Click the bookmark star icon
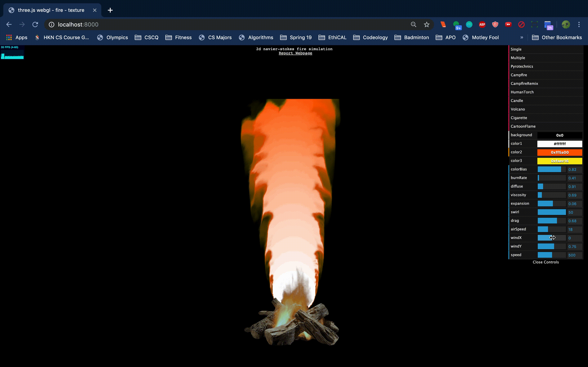Viewport: 588px width, 367px height. 427,24
